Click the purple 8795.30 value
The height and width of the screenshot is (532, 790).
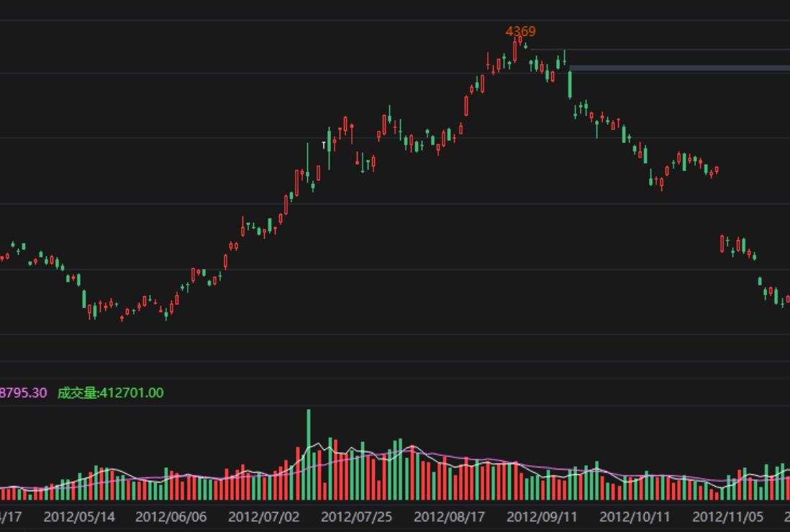pyautogui.click(x=23, y=393)
